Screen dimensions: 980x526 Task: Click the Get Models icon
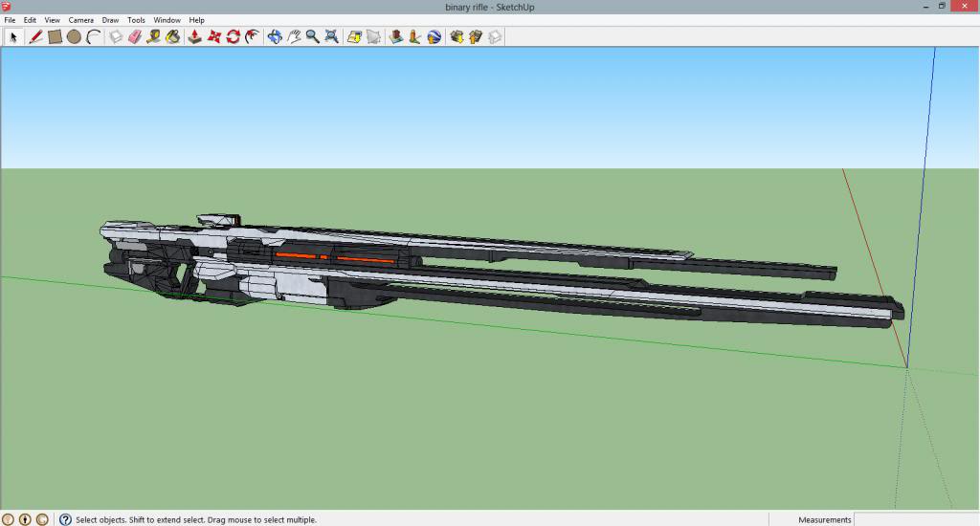457,37
